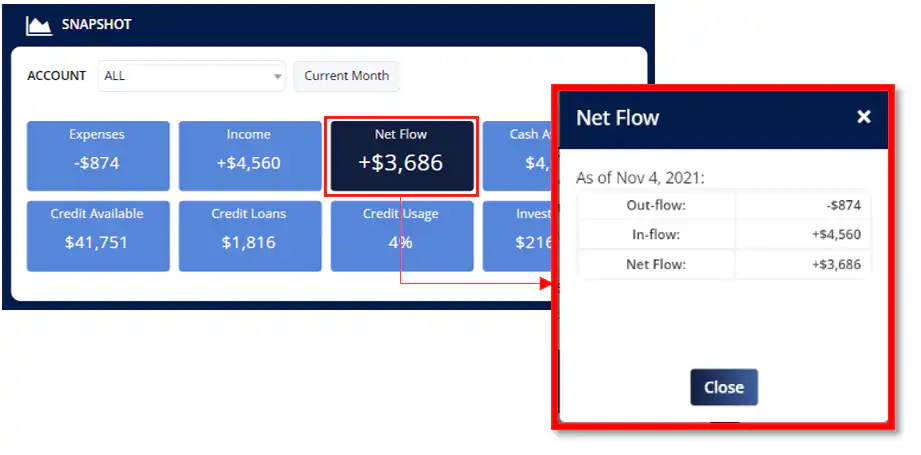
Task: Click the In-flow row label
Action: (656, 235)
